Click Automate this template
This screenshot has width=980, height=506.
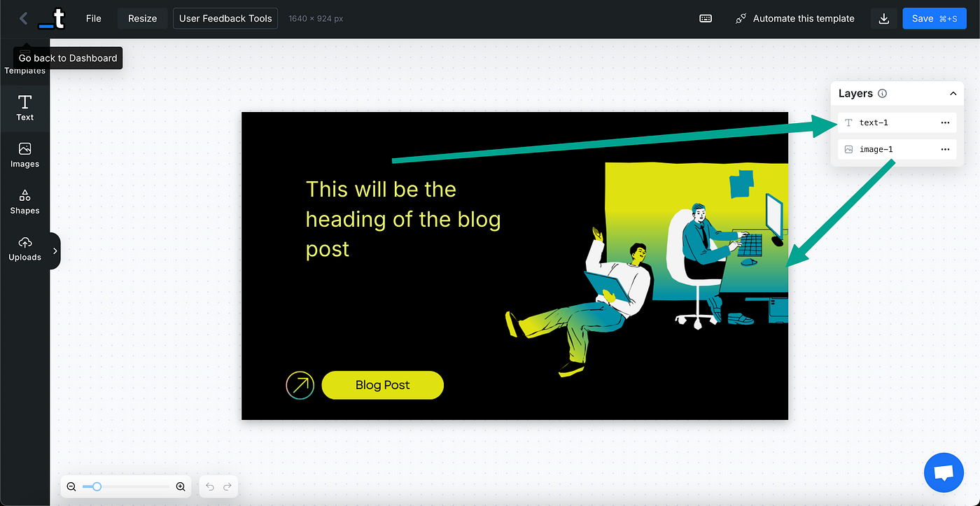coord(795,19)
